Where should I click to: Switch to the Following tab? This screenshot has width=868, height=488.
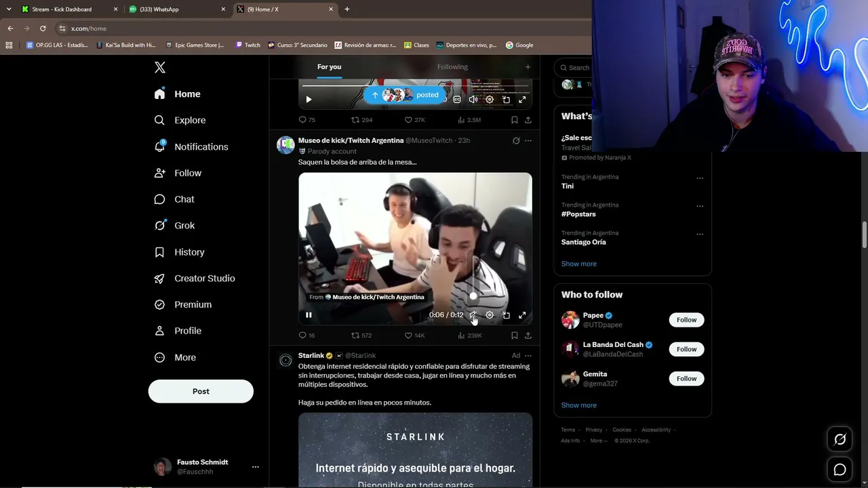(x=452, y=66)
